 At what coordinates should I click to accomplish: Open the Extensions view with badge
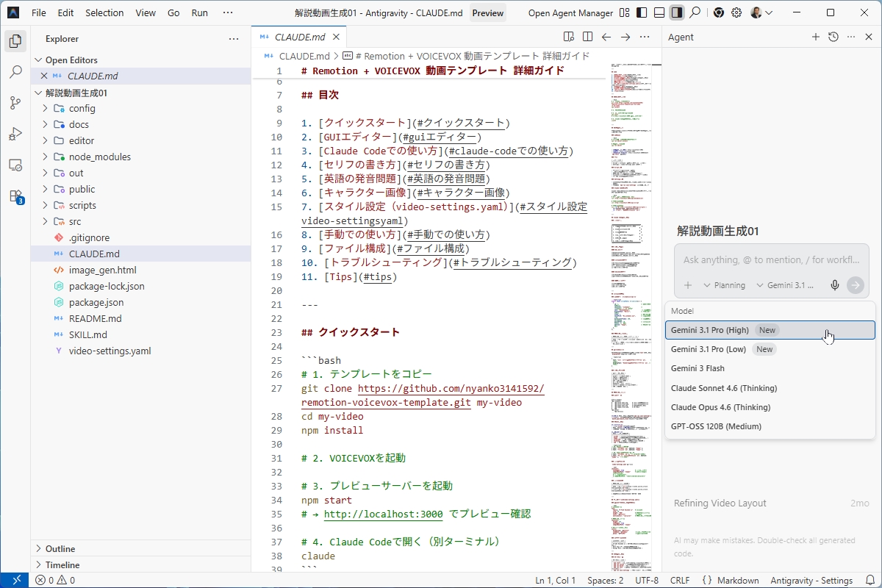pos(15,196)
